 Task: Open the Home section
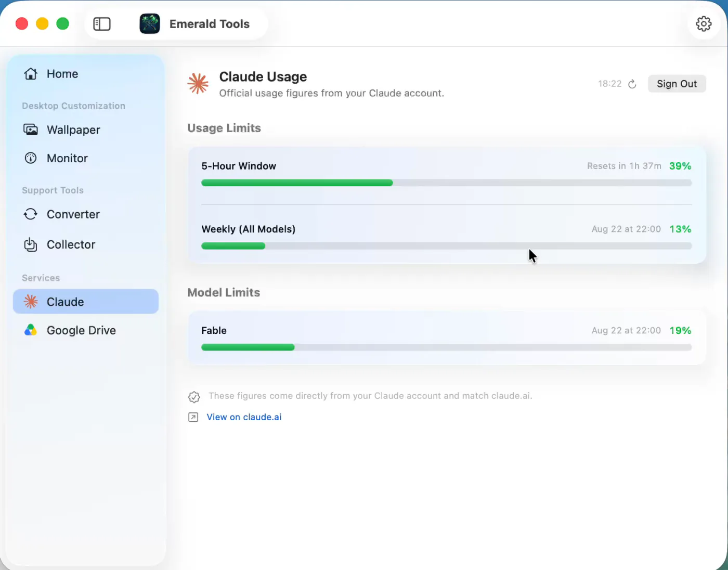click(86, 74)
